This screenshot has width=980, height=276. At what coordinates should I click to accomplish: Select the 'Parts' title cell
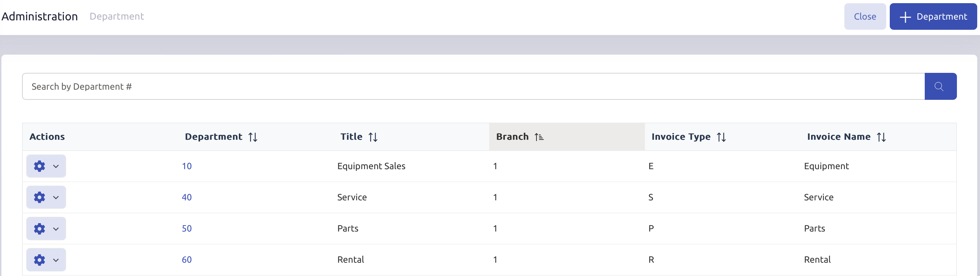coord(348,229)
